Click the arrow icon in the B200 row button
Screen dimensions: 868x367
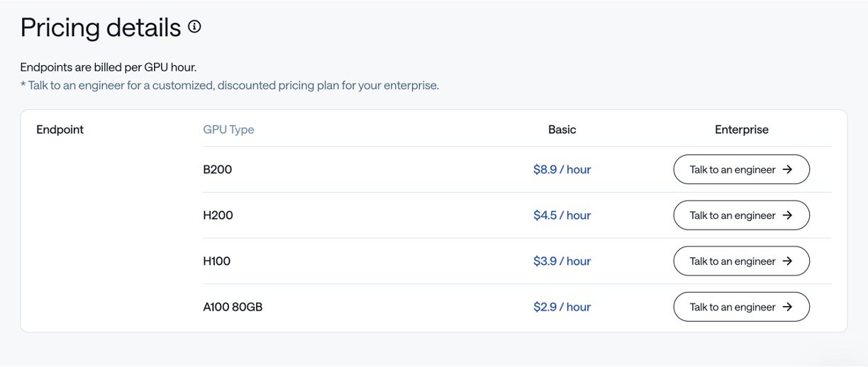point(787,170)
